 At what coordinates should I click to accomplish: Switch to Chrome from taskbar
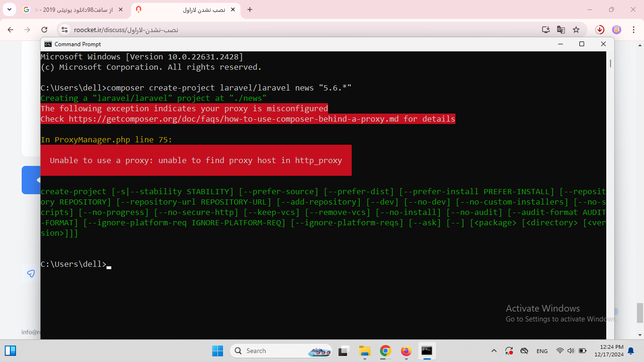tap(386, 351)
